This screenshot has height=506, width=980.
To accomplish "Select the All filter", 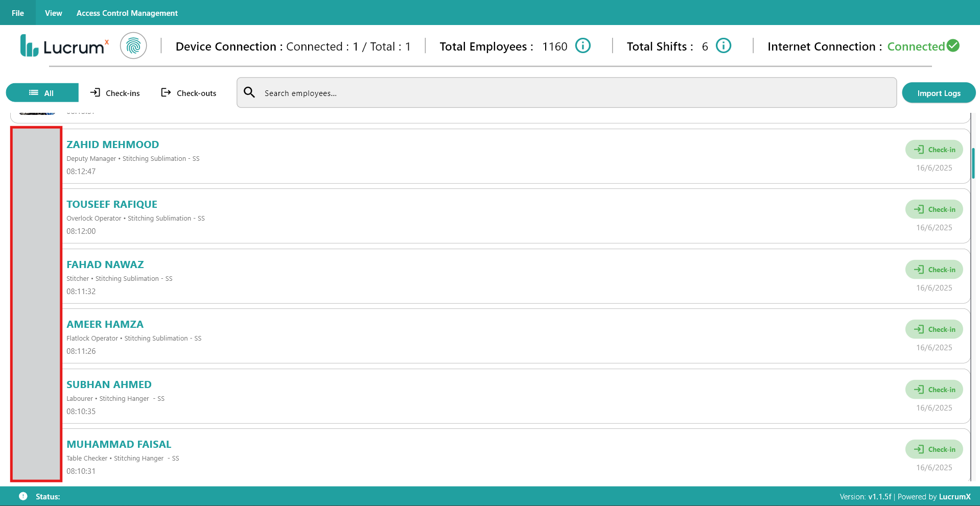I will [42, 92].
